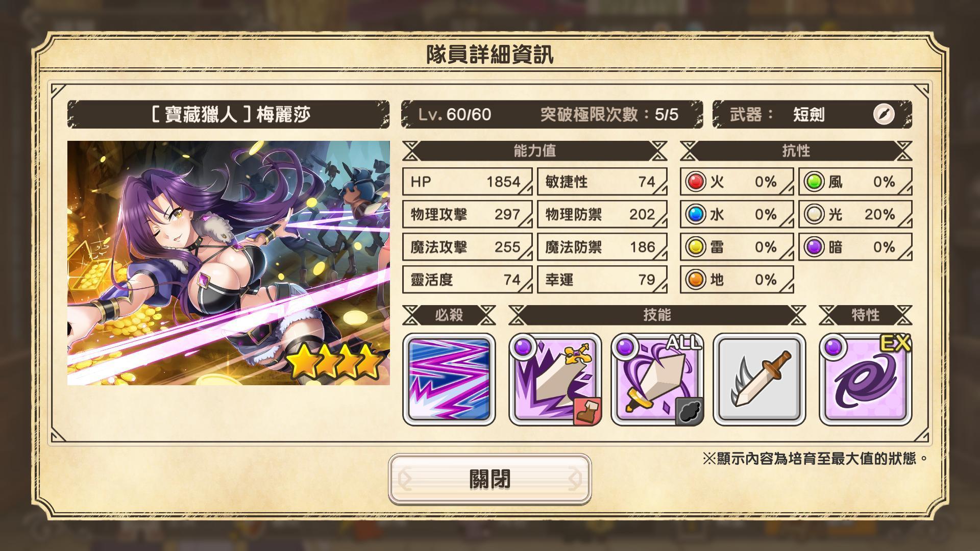
Task: Click the blue water resistance orb
Action: pos(695,214)
